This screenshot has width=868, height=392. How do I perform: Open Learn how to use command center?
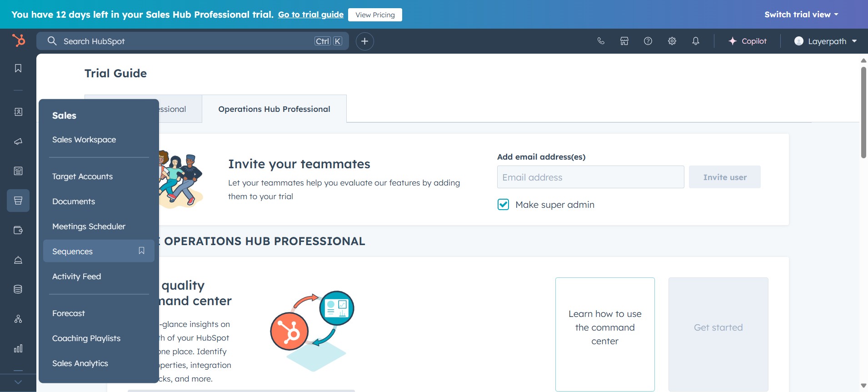(x=605, y=334)
